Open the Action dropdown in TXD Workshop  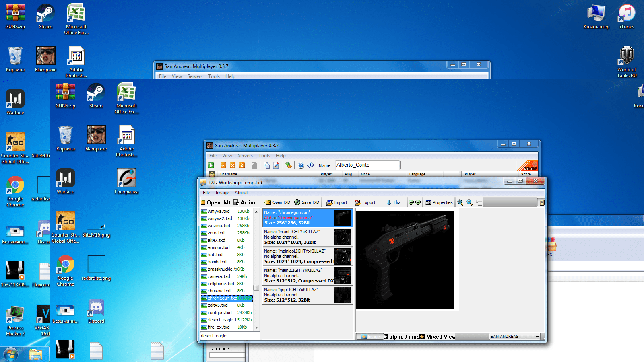[245, 202]
